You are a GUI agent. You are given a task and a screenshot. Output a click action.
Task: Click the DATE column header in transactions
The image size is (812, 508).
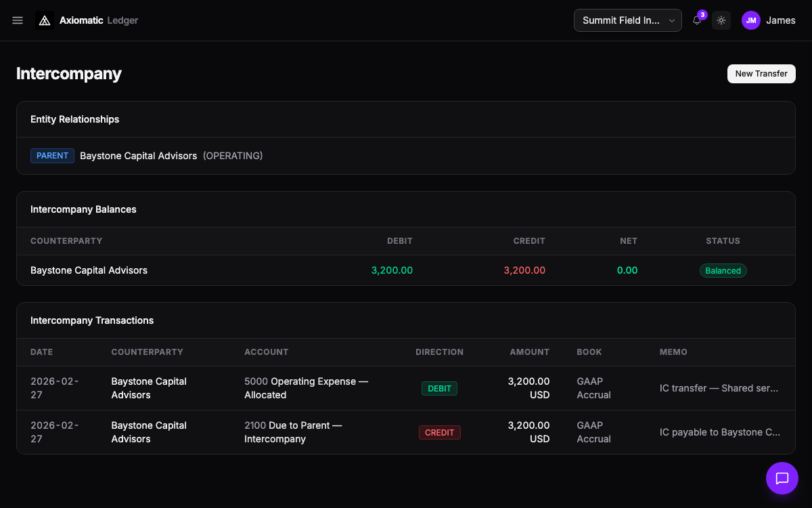tap(41, 352)
